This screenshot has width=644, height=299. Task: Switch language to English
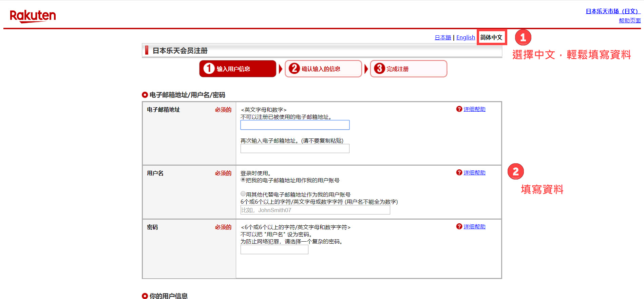click(x=466, y=37)
